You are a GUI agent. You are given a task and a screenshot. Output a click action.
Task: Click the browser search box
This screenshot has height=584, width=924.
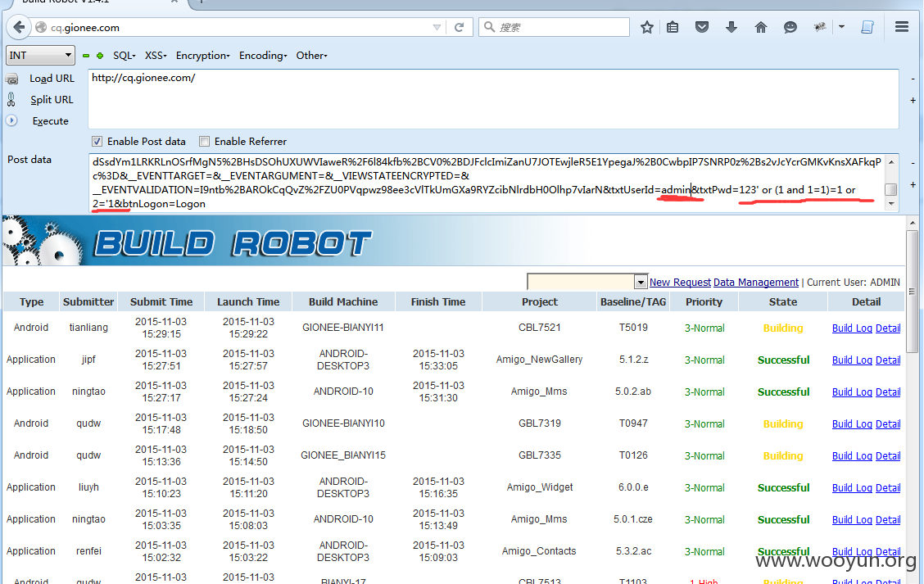554,27
